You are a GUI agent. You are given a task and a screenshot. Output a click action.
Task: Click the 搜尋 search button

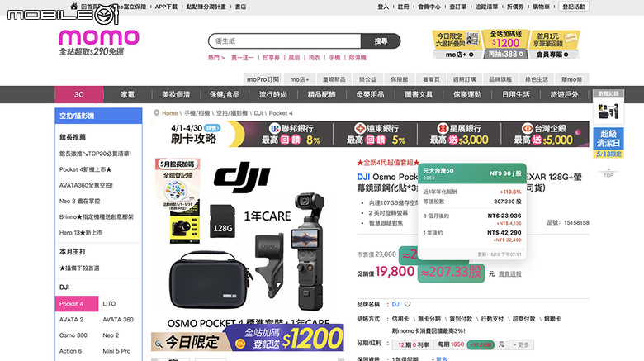tap(381, 41)
